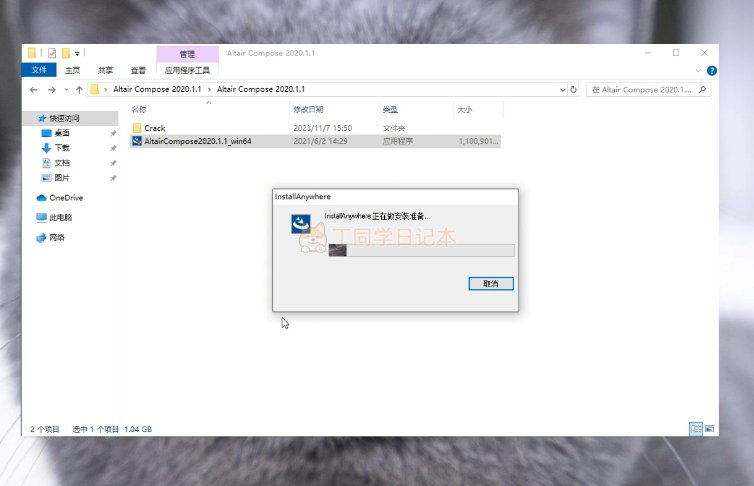Refresh the current folder view
This screenshot has width=754, height=486.
[573, 89]
